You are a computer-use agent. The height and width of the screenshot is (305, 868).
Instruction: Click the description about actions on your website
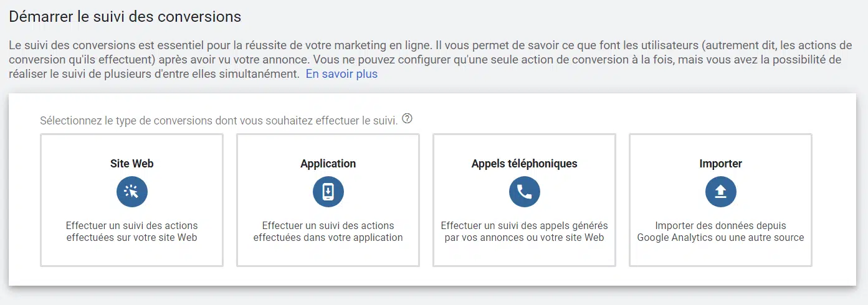click(132, 232)
